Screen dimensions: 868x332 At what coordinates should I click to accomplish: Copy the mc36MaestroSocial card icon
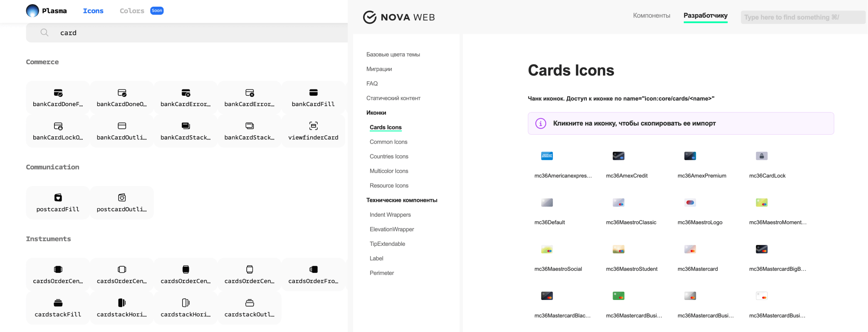point(547,249)
